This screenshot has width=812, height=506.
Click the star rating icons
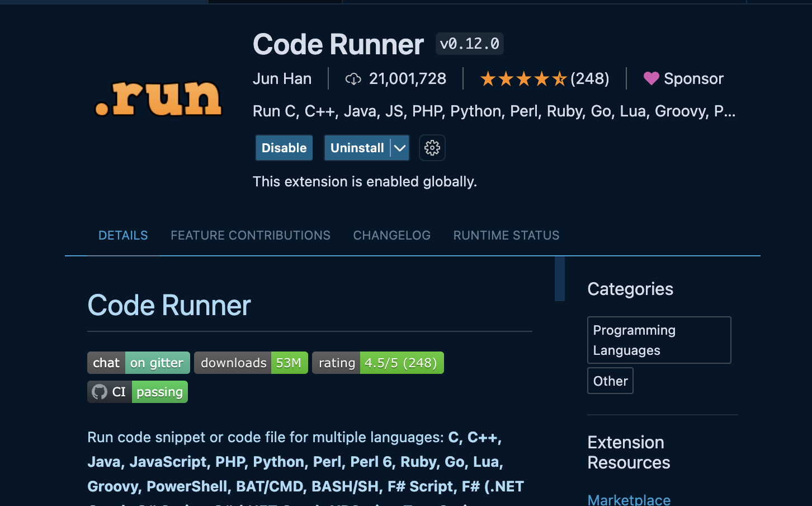click(x=523, y=79)
